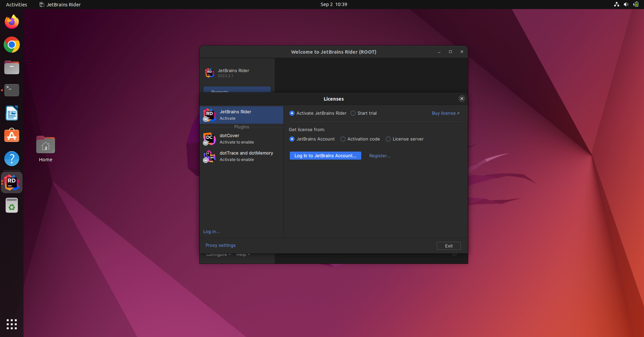The height and width of the screenshot is (337, 644).
Task: Open the Terminal from the dock
Action: point(11,90)
